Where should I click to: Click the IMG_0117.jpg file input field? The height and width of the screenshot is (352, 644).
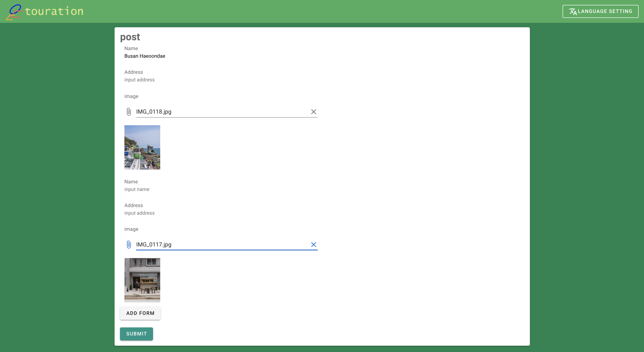(220, 245)
